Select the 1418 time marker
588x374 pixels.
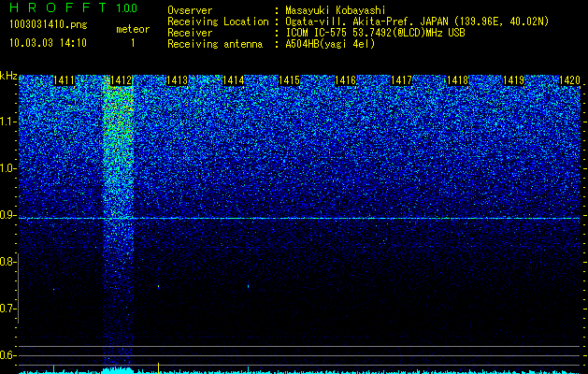(x=458, y=80)
